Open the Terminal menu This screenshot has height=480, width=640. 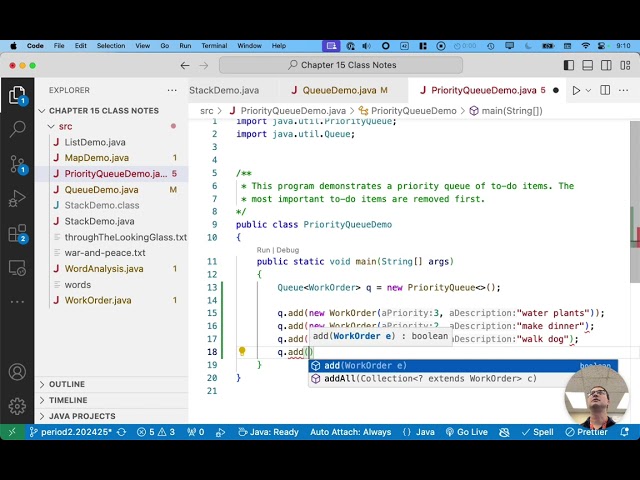click(214, 45)
